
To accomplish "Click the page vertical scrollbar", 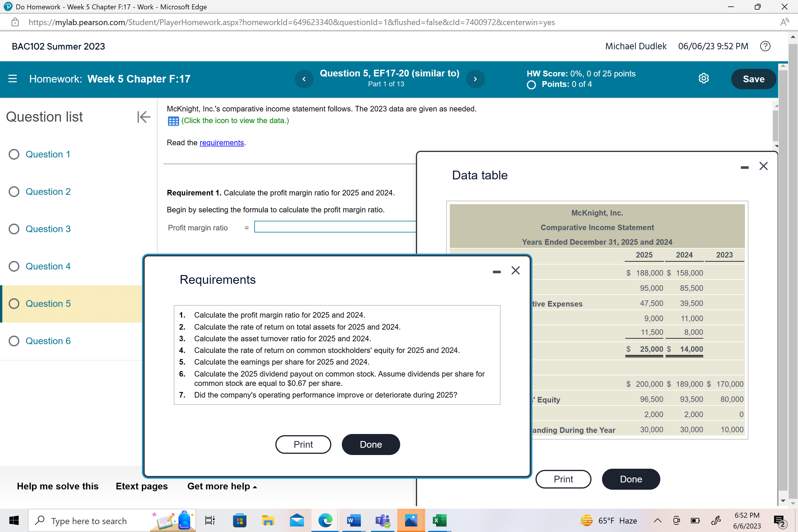I will point(792,272).
